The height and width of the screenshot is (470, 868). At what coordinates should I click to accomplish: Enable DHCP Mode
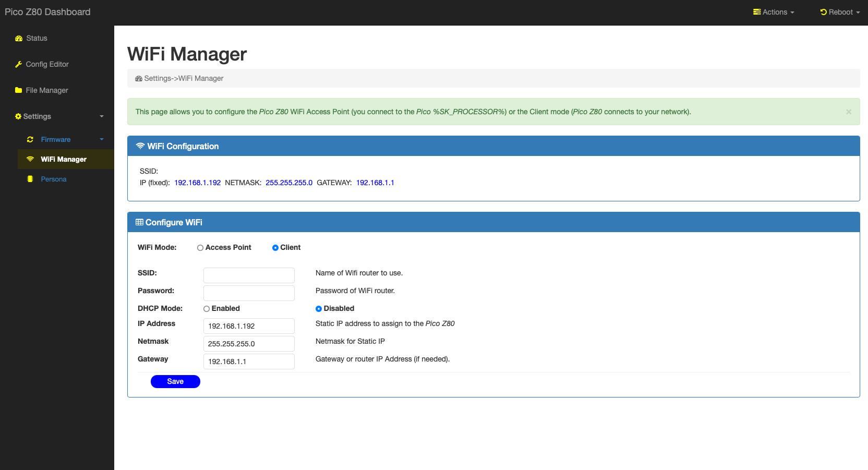pos(207,309)
